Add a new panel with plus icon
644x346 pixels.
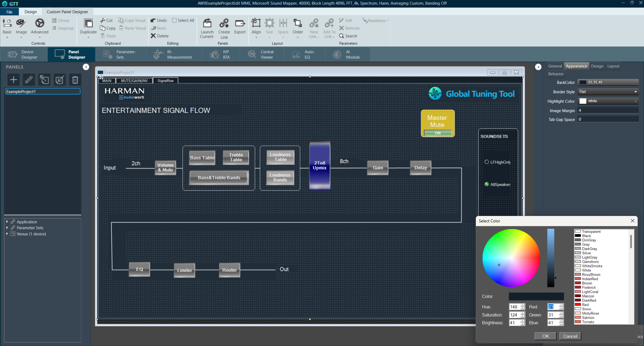(x=13, y=80)
